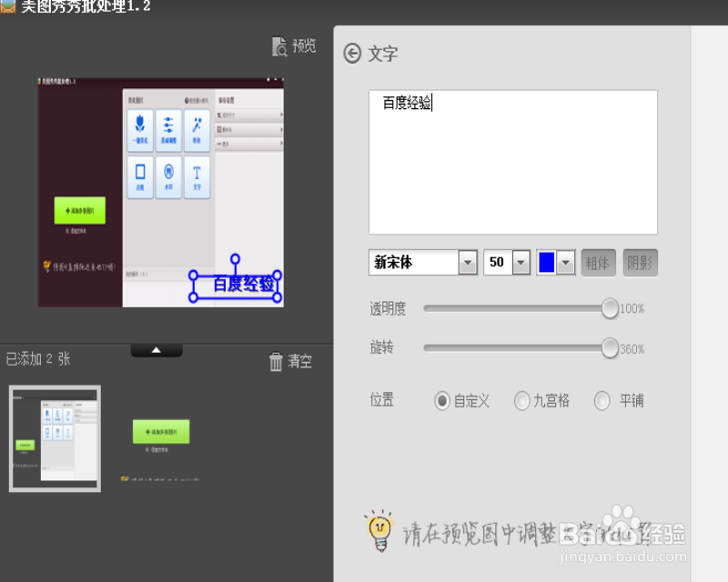Click the font name field 新宋体

pyautogui.click(x=414, y=263)
